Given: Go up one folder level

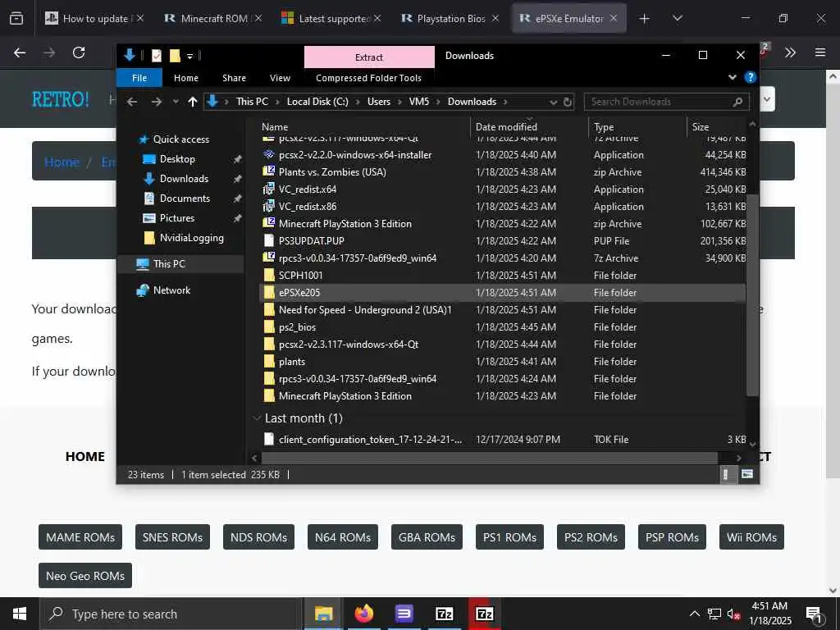Looking at the screenshot, I should (192, 102).
